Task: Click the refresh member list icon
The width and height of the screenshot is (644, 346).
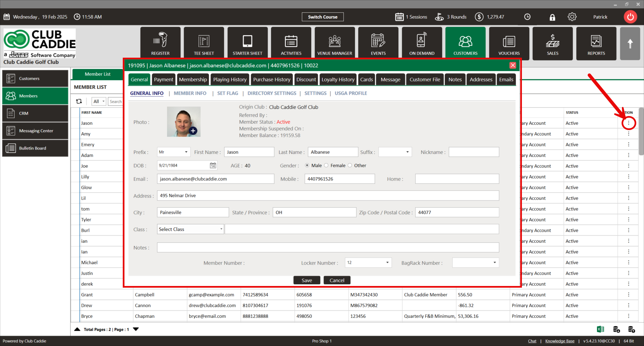Action: point(79,101)
